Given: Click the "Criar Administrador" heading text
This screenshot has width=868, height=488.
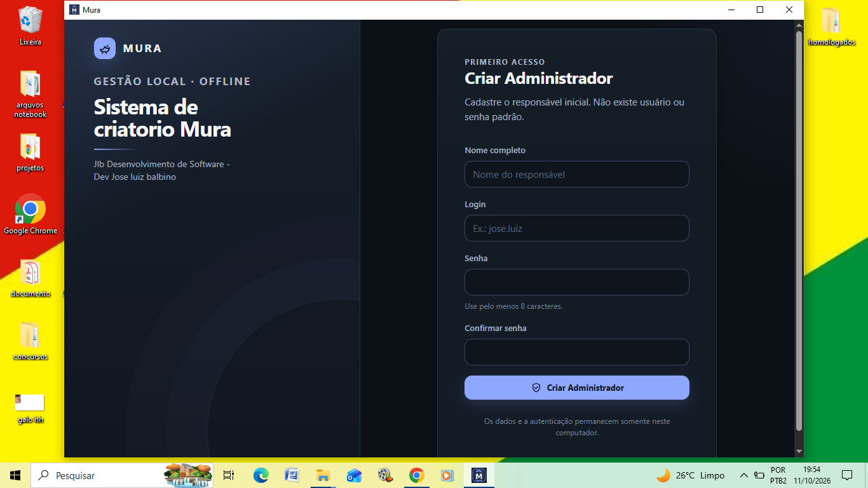Looking at the screenshot, I should 539,79.
